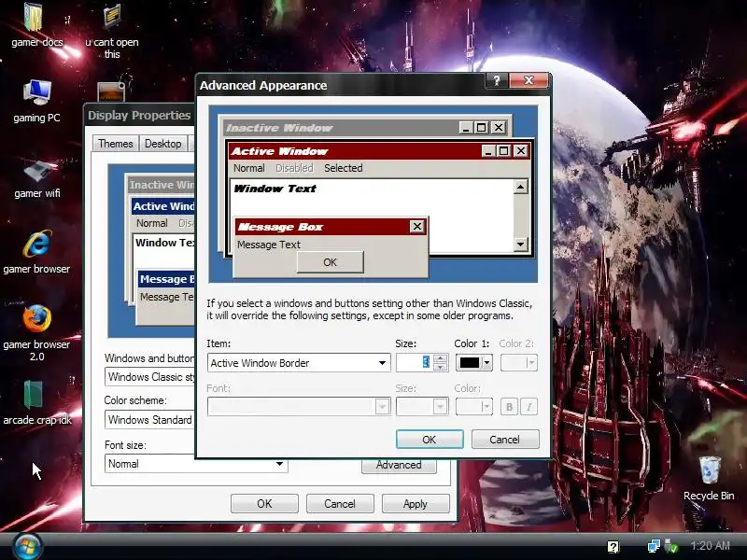Screen dimensions: 747x560
Task: Switch to the Themes tab
Action: [115, 144]
